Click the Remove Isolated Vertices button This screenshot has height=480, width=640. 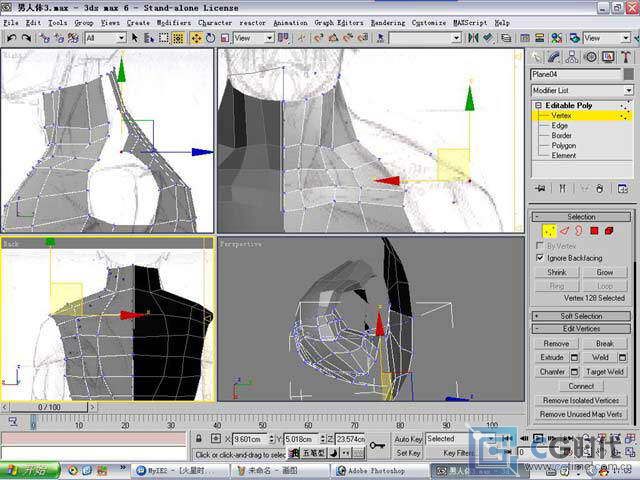click(x=581, y=400)
